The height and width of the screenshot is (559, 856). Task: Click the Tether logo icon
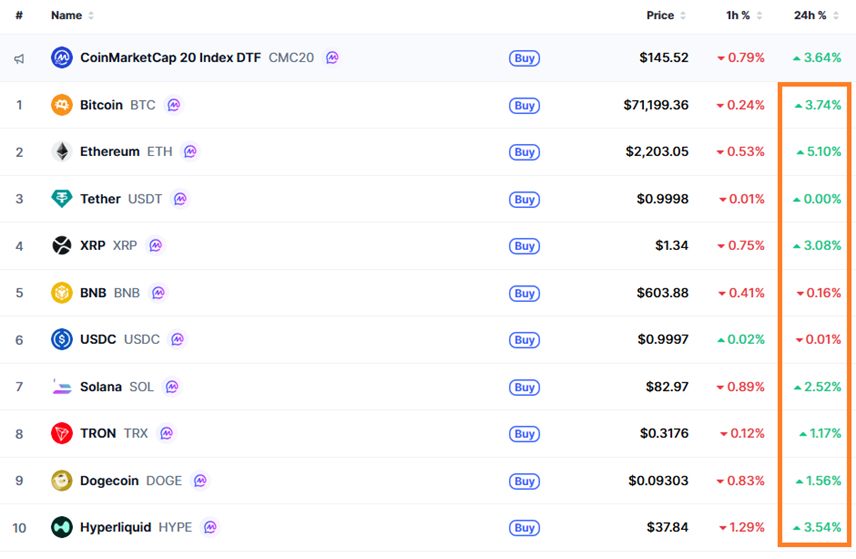62,199
